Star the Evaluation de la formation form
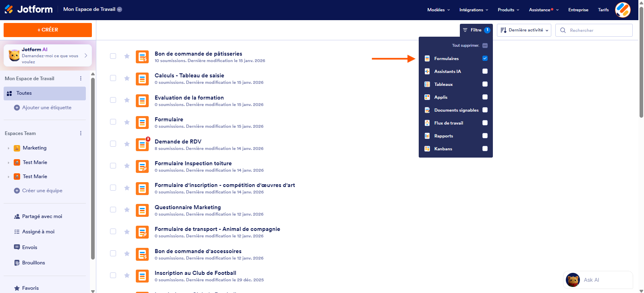 click(127, 100)
